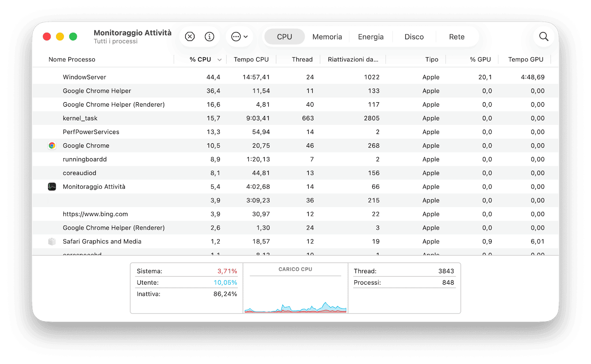Click WindowServer CPU time 14:57,41

coord(256,77)
